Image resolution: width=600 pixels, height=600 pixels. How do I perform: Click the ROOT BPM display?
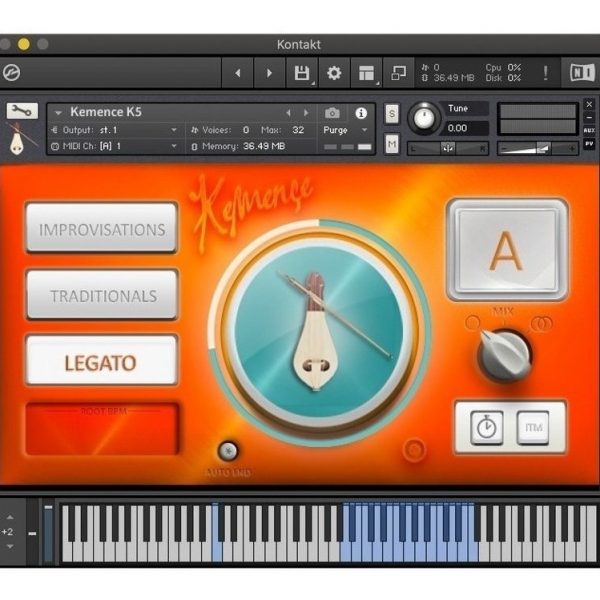102,429
